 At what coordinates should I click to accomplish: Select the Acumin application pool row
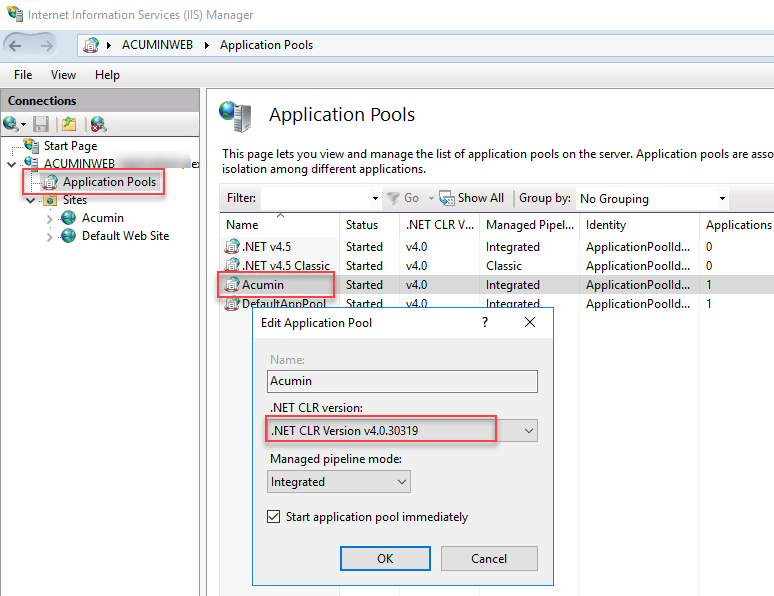[497, 285]
